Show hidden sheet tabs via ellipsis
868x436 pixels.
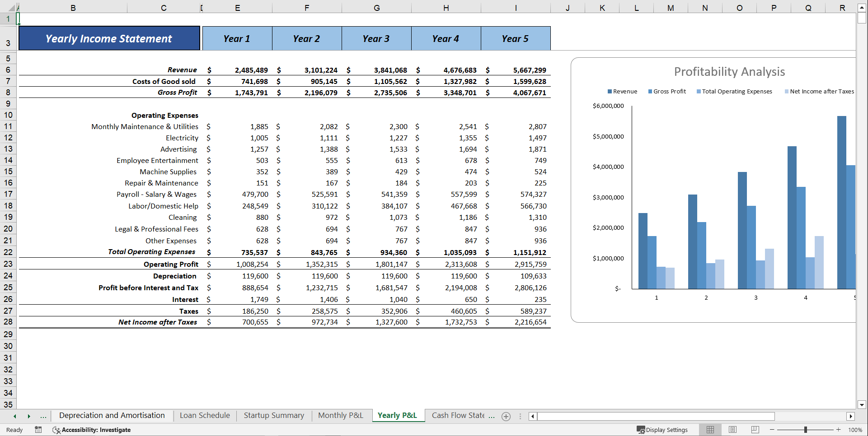pos(43,416)
